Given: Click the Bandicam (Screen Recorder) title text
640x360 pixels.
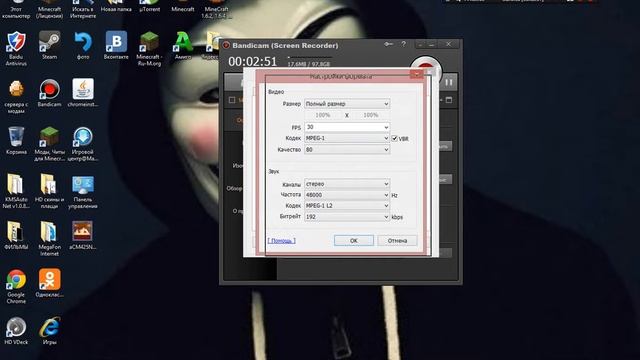Looking at the screenshot, I should pos(285,45).
